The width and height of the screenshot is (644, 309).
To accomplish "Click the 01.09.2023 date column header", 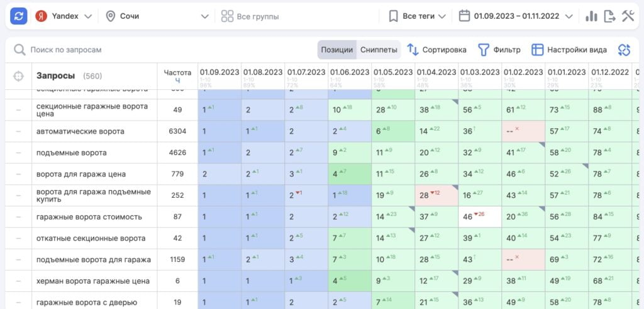I will coord(219,72).
